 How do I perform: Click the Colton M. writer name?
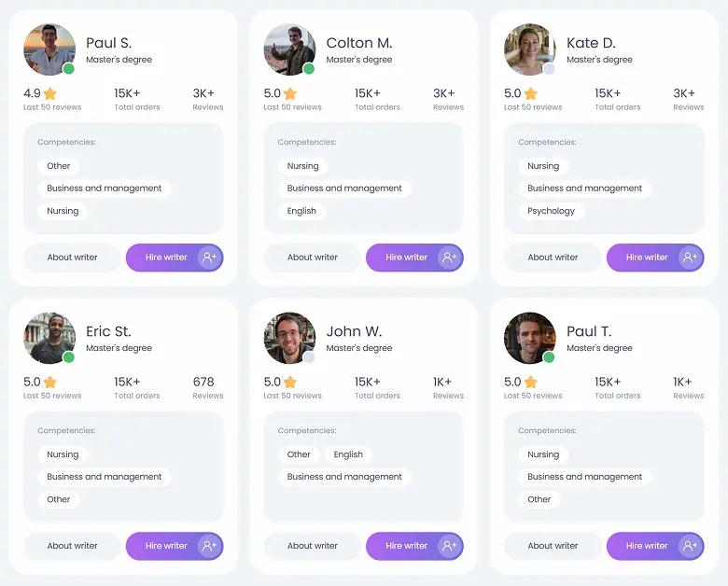[359, 43]
